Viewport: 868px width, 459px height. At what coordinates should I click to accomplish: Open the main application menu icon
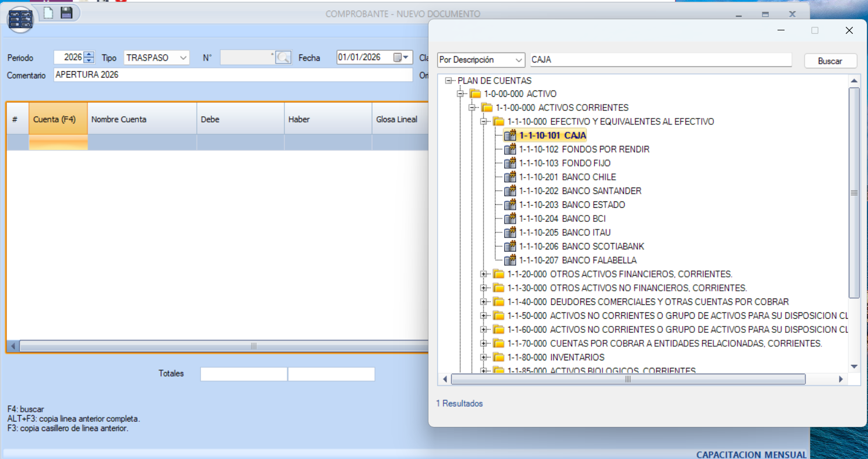(x=20, y=20)
